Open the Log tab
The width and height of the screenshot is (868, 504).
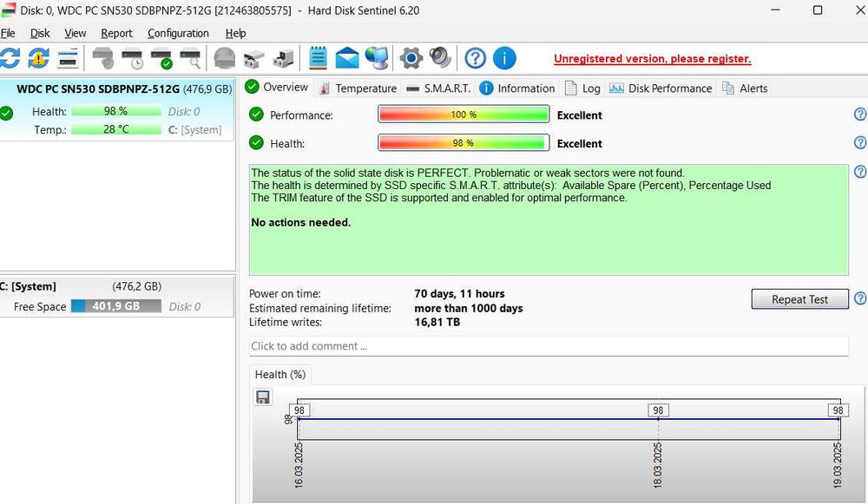(x=582, y=88)
